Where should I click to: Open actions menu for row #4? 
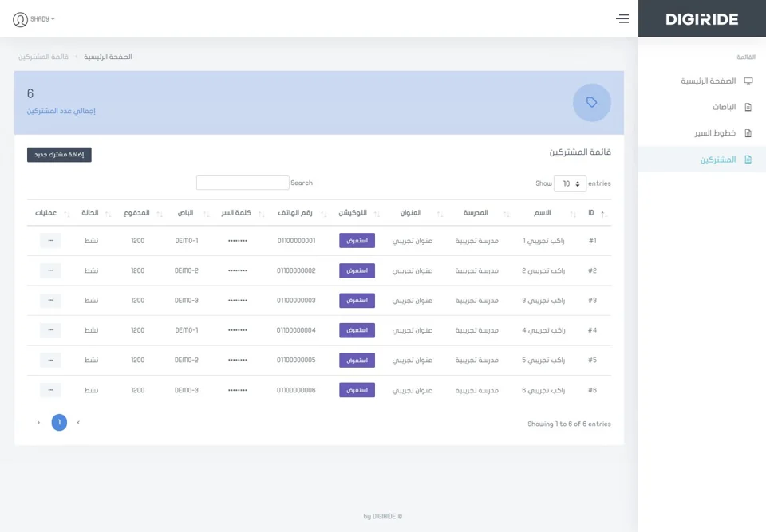click(x=50, y=329)
